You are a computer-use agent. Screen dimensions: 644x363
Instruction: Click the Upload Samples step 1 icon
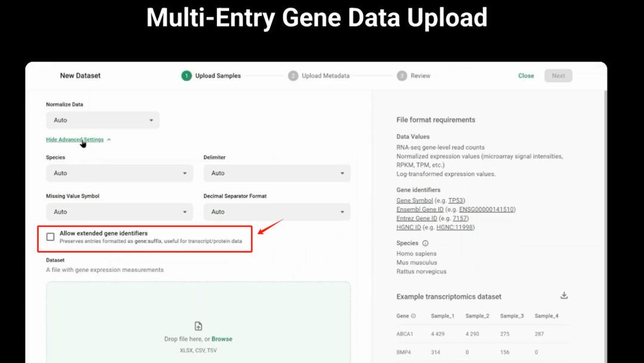click(x=187, y=76)
